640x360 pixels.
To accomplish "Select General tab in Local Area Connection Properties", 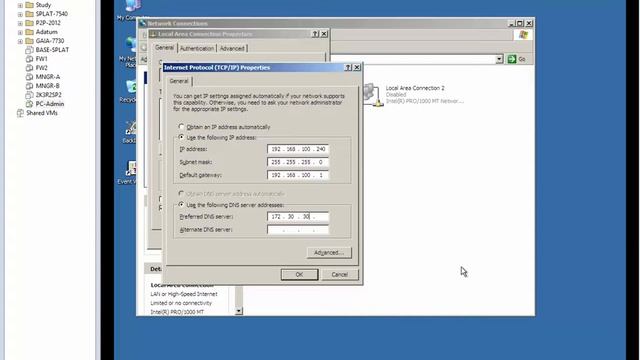I will 164,48.
